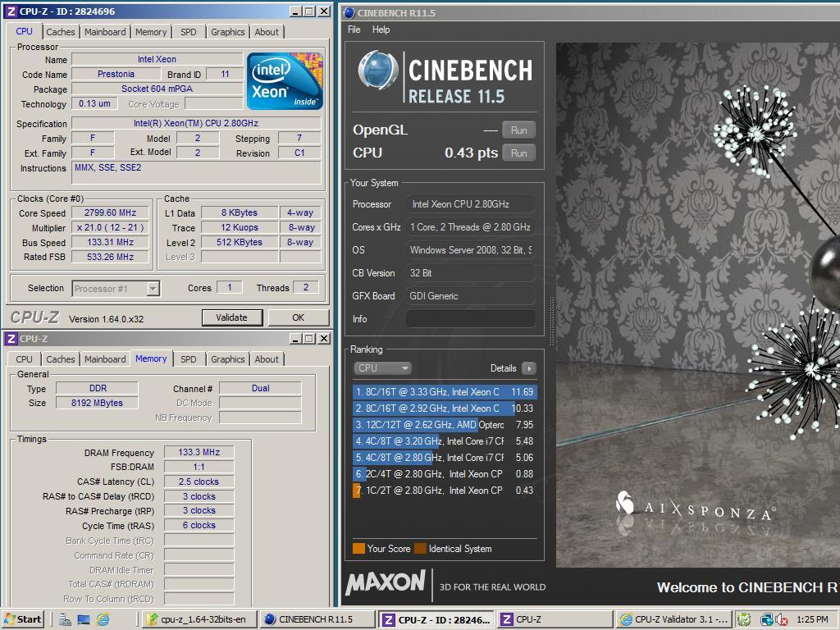The width and height of the screenshot is (840, 630).
Task: Click the taskbar clock showing 1:25 PM
Action: point(812,620)
